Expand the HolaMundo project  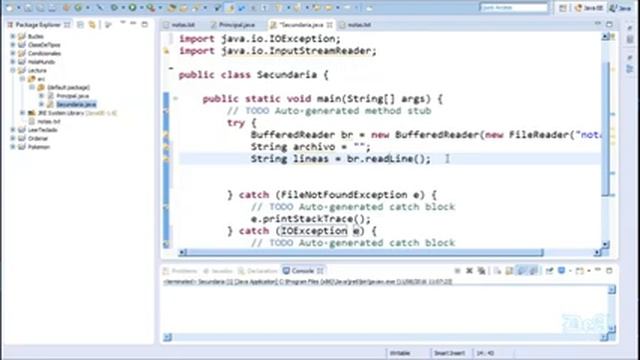(13, 62)
